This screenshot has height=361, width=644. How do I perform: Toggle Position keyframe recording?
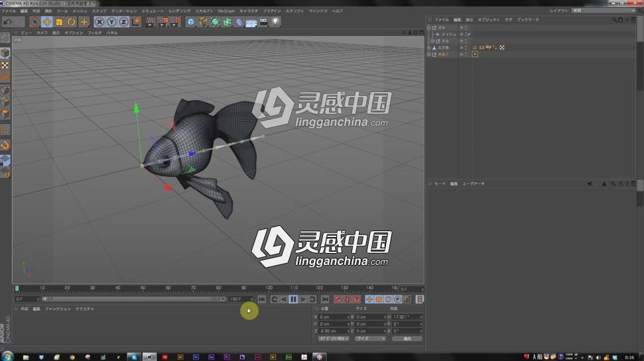coord(369,299)
